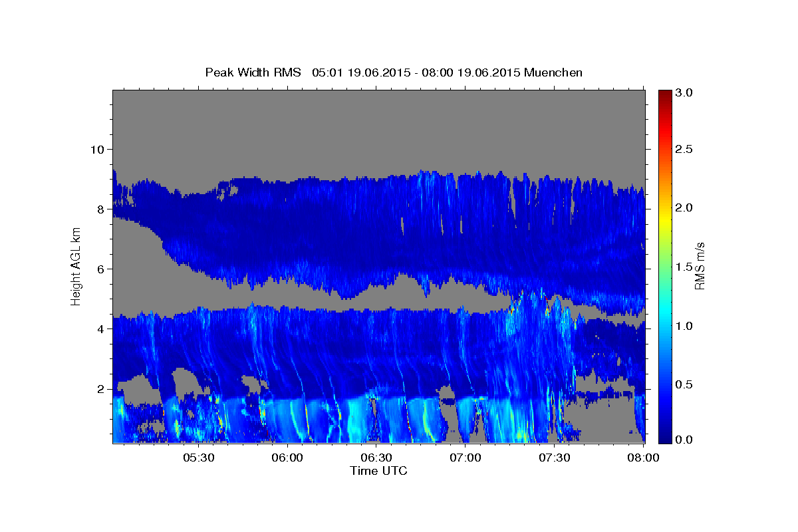
Task: Click the 08:00 time tick label
Action: click(x=643, y=458)
